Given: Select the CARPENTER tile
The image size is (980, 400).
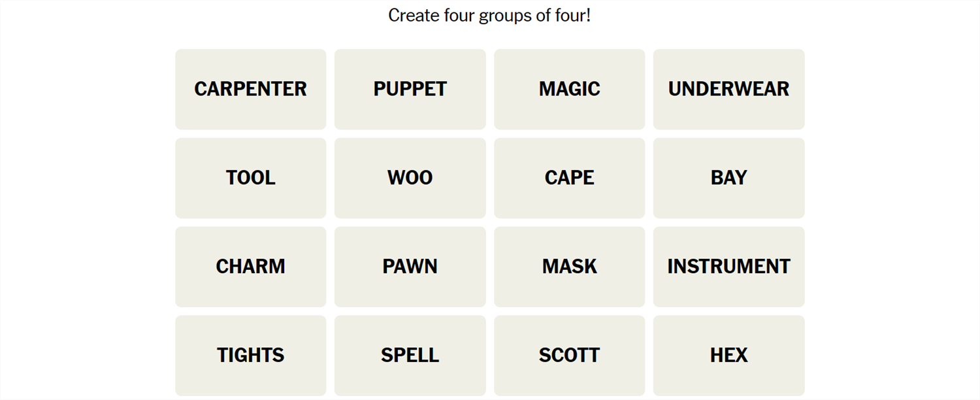Looking at the screenshot, I should click(x=250, y=89).
